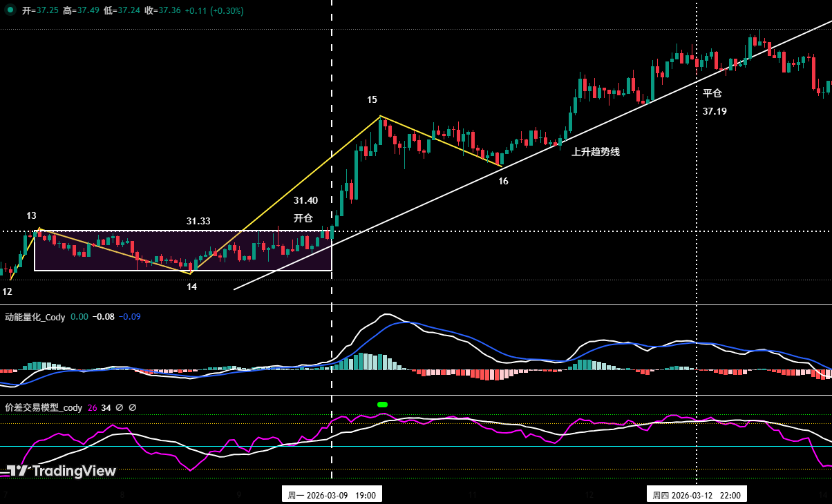The height and width of the screenshot is (504, 832).
Task: Click the 周四 2026-03-12 22:00 axis label
Action: point(697,494)
